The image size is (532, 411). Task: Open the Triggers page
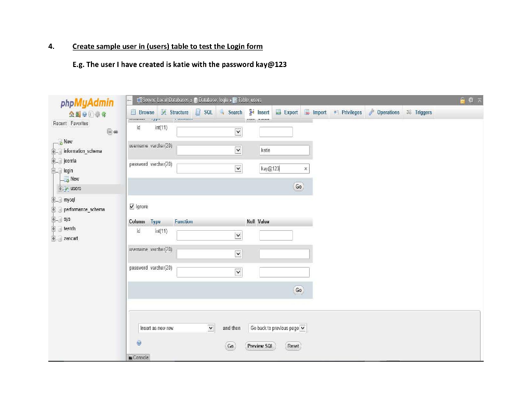(x=419, y=112)
